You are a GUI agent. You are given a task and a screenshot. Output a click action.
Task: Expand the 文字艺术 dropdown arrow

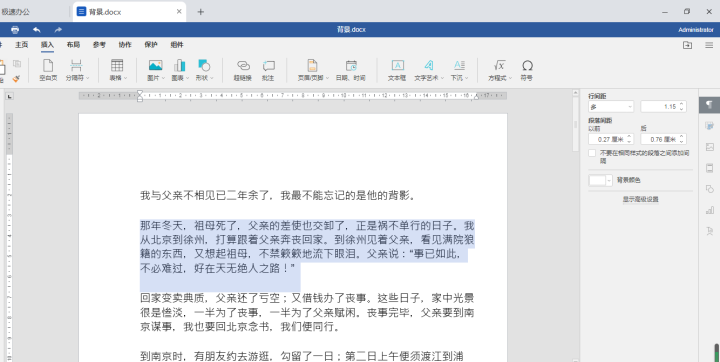point(442,79)
